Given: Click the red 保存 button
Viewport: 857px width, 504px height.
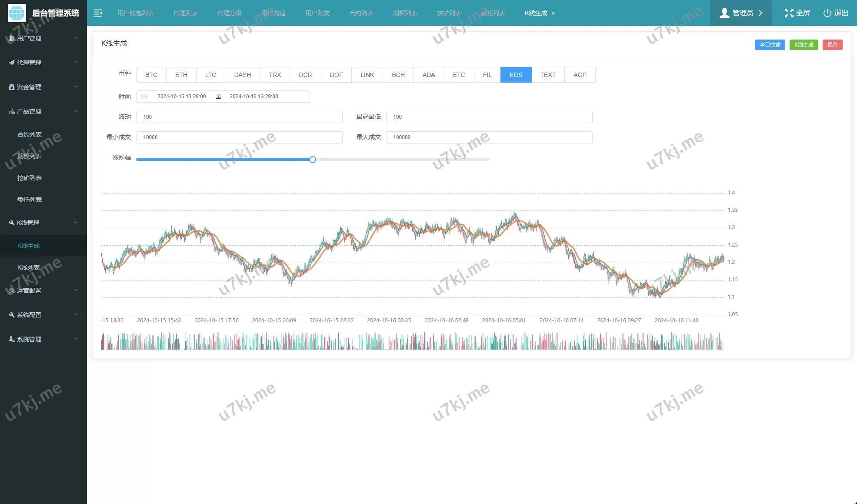Looking at the screenshot, I should 832,45.
